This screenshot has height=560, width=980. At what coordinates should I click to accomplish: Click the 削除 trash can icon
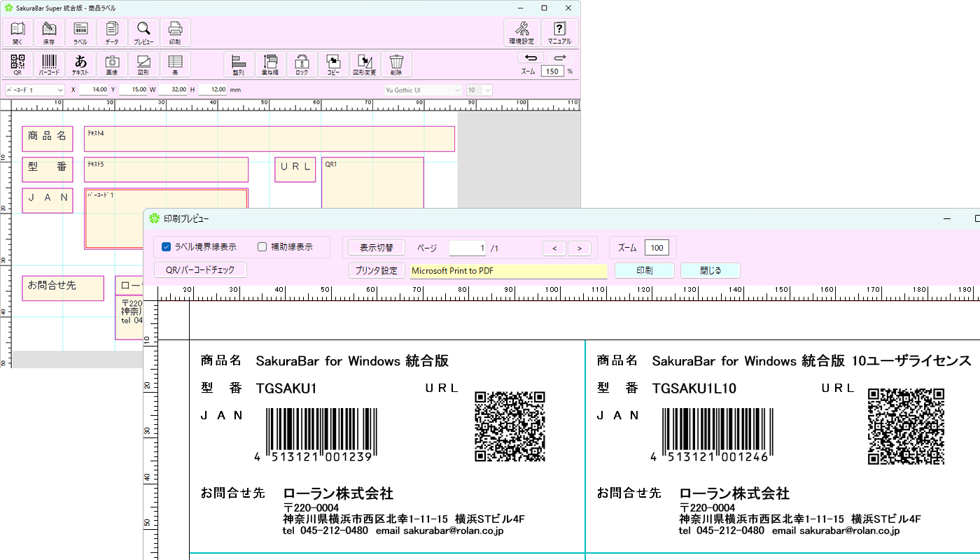(x=396, y=64)
